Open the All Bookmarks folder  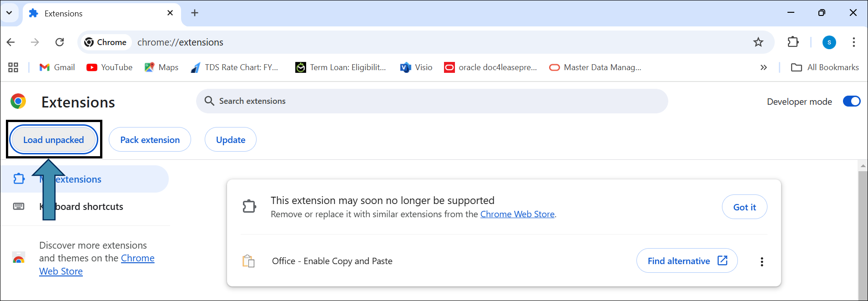point(825,67)
